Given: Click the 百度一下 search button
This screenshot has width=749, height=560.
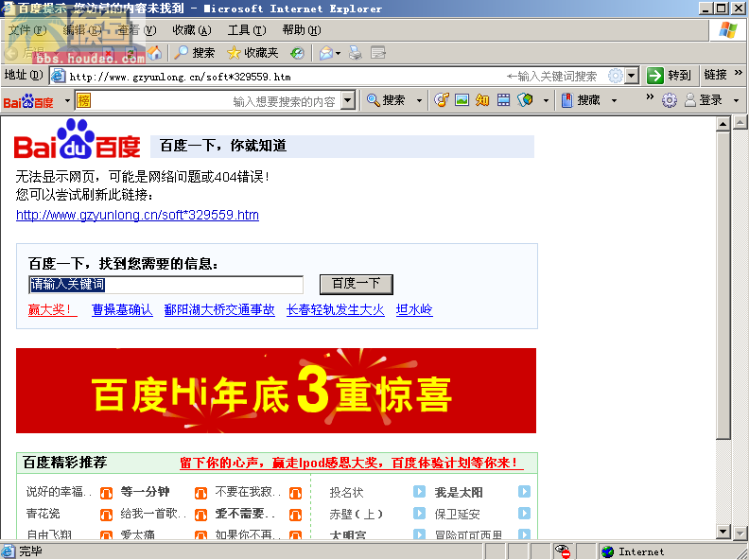Looking at the screenshot, I should tap(356, 285).
